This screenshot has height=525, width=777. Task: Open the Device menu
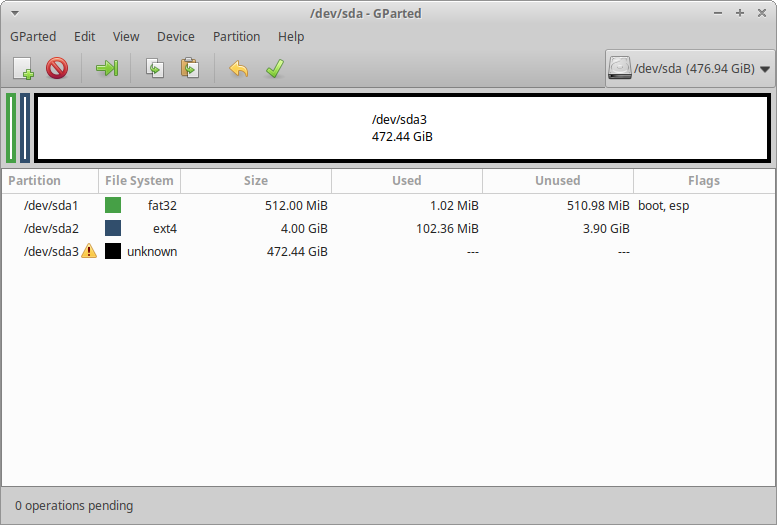[x=176, y=37]
